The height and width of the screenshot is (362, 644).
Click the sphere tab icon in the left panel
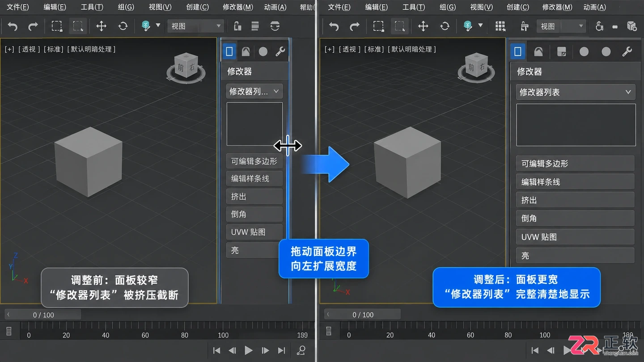coord(263,52)
